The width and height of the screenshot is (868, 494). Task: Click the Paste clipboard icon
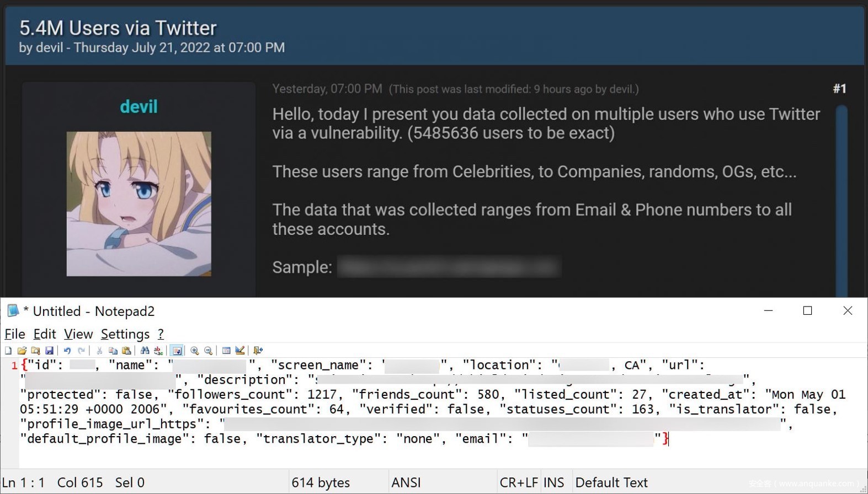[126, 351]
